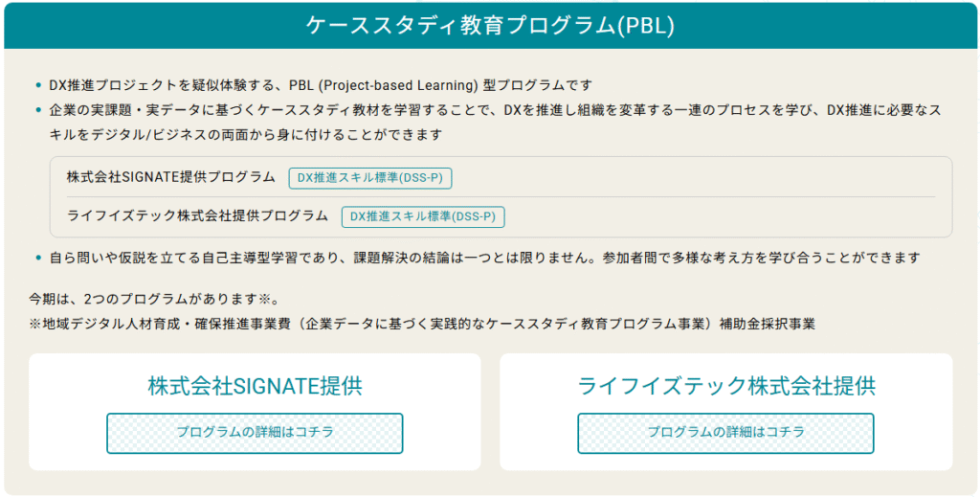Click the DSS-P tag beside ライフイズテック提供プログラム
980x497 pixels.
(x=423, y=216)
